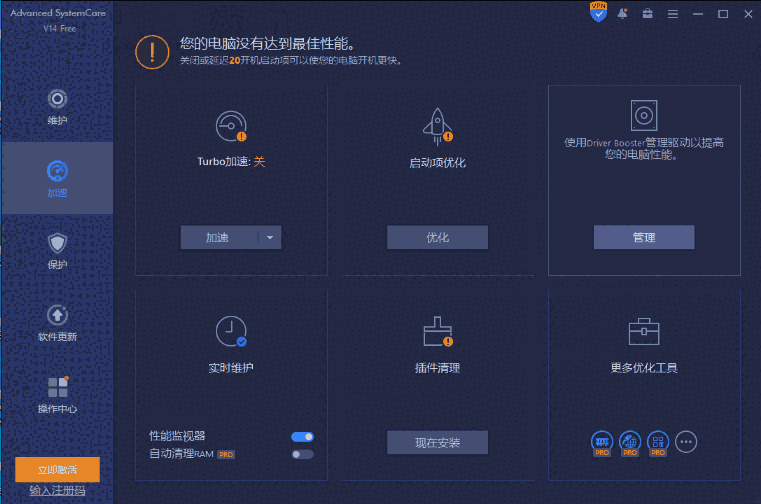
Task: Click the 加速 turbo boost button
Action: [x=219, y=237]
